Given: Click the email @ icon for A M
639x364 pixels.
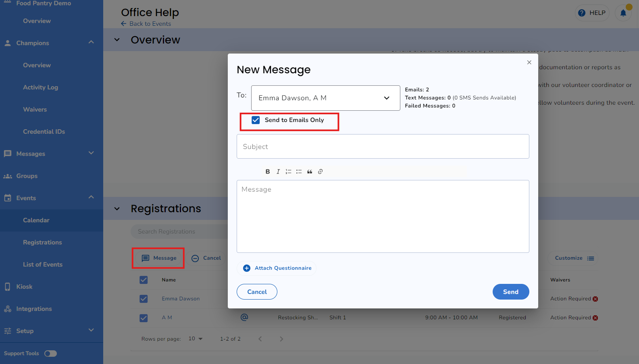Looking at the screenshot, I should (x=244, y=317).
